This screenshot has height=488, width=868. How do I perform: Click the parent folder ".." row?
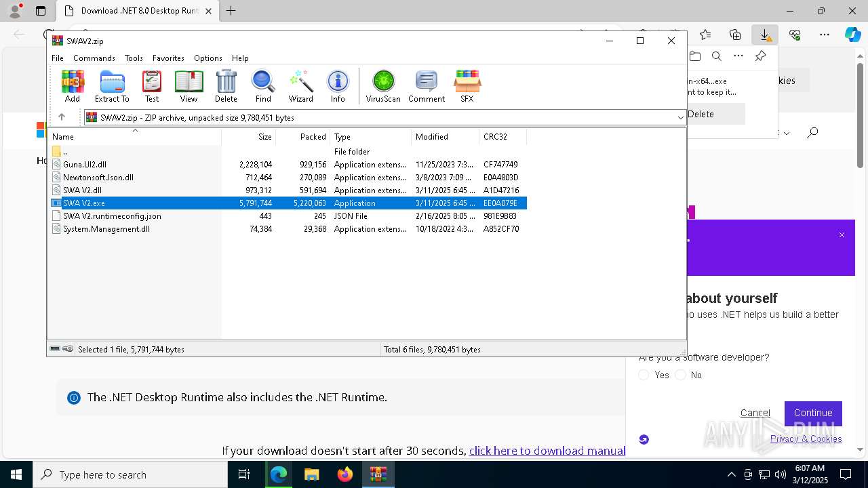pos(65,152)
